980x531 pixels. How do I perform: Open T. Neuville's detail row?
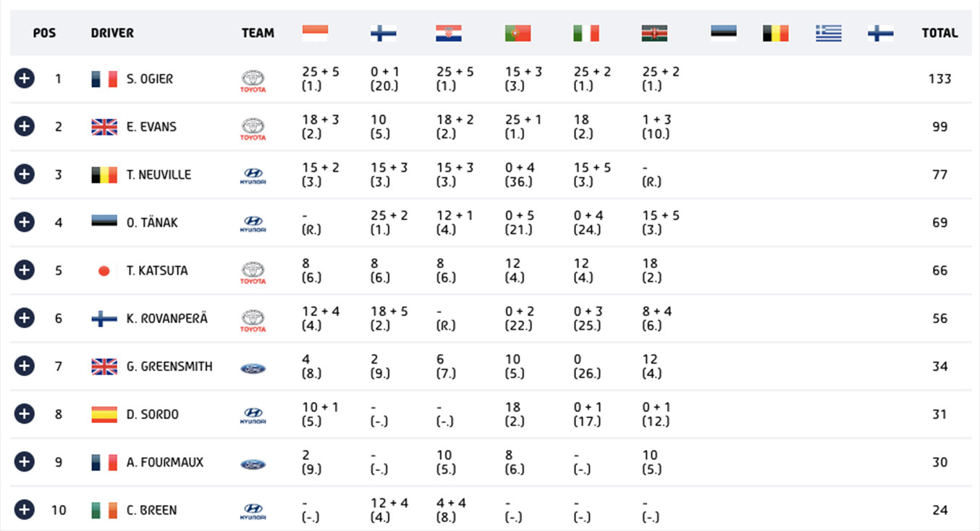point(24,174)
